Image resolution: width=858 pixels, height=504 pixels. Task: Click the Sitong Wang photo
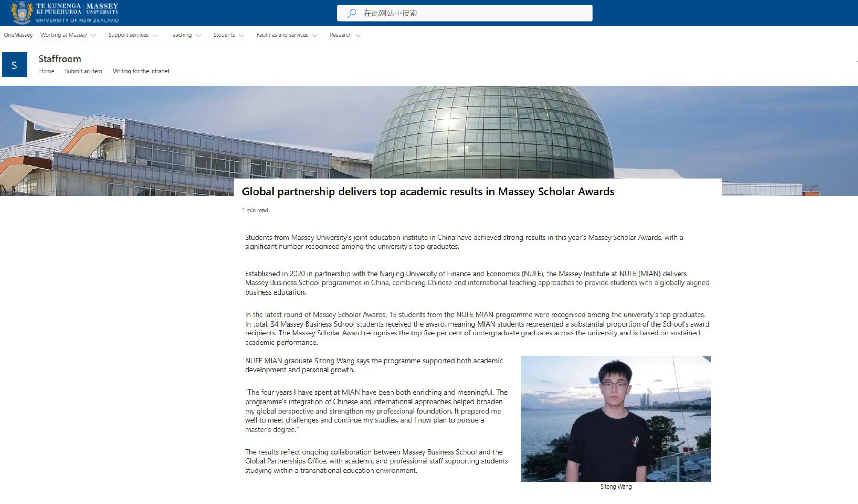pos(616,419)
